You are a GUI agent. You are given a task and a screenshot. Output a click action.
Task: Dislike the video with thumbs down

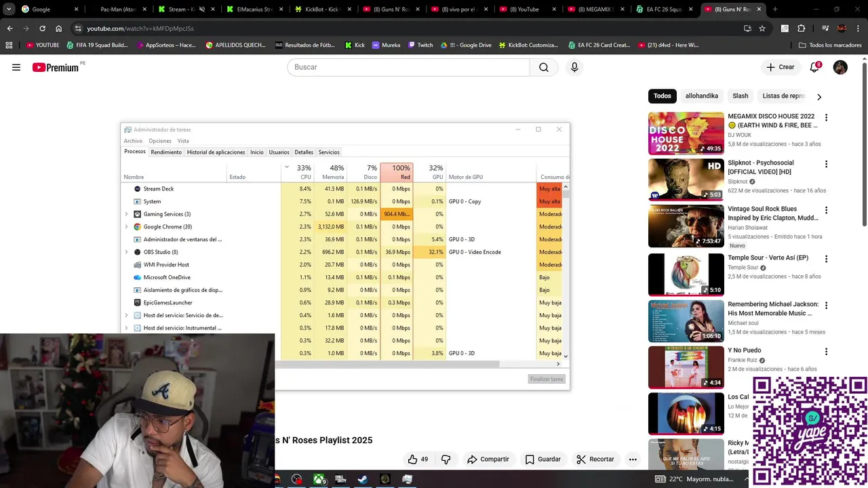tap(446, 459)
